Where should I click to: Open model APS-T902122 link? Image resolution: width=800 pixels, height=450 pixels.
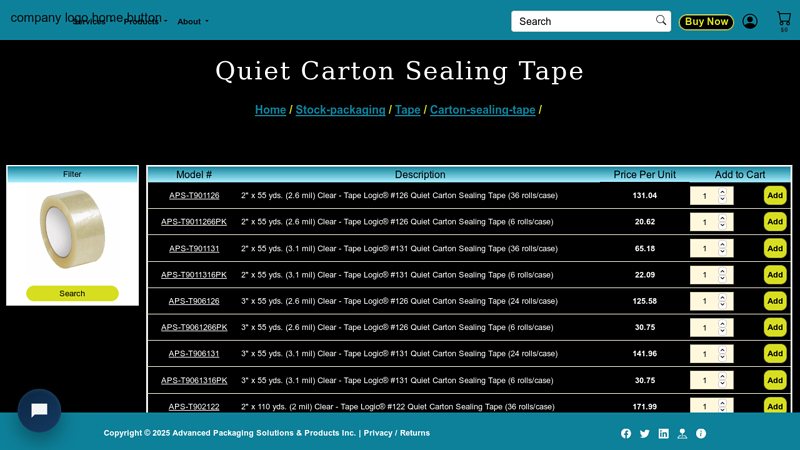pyautogui.click(x=194, y=407)
